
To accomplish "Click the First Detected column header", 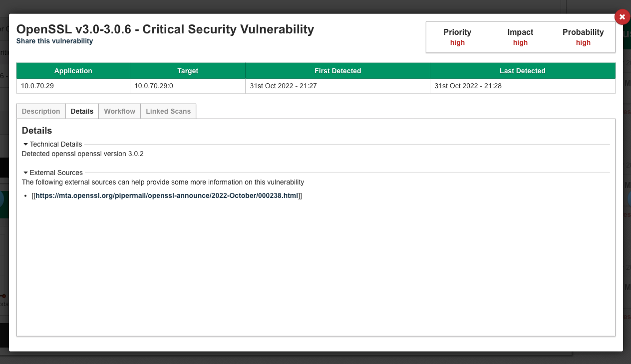I will pyautogui.click(x=337, y=71).
